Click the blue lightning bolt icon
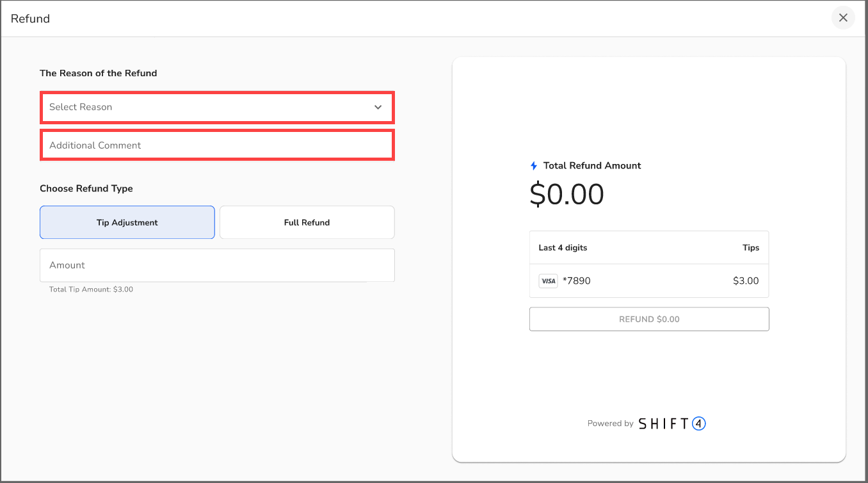The image size is (868, 483). pos(534,166)
